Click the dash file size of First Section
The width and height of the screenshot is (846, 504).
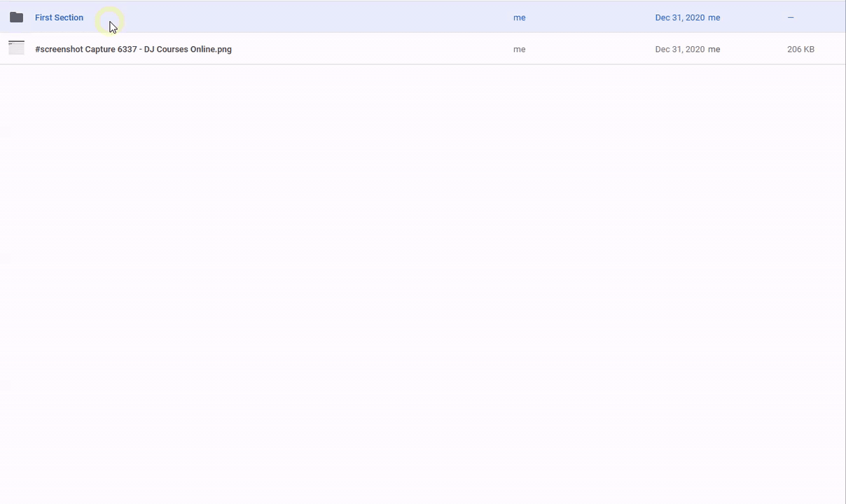click(791, 17)
